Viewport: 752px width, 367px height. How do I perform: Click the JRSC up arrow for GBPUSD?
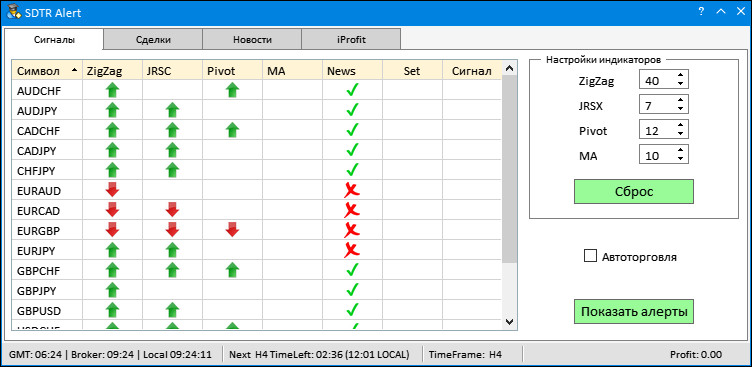[x=172, y=311]
